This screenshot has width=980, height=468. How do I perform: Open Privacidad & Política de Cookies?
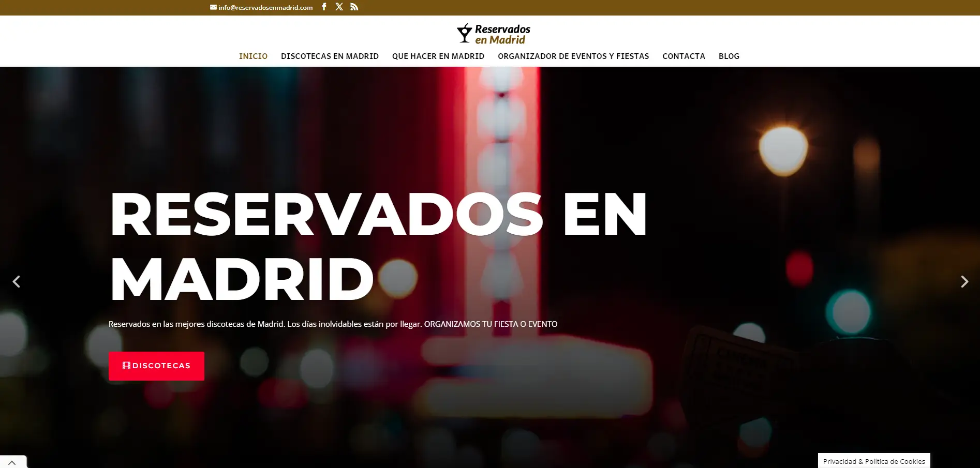873,461
